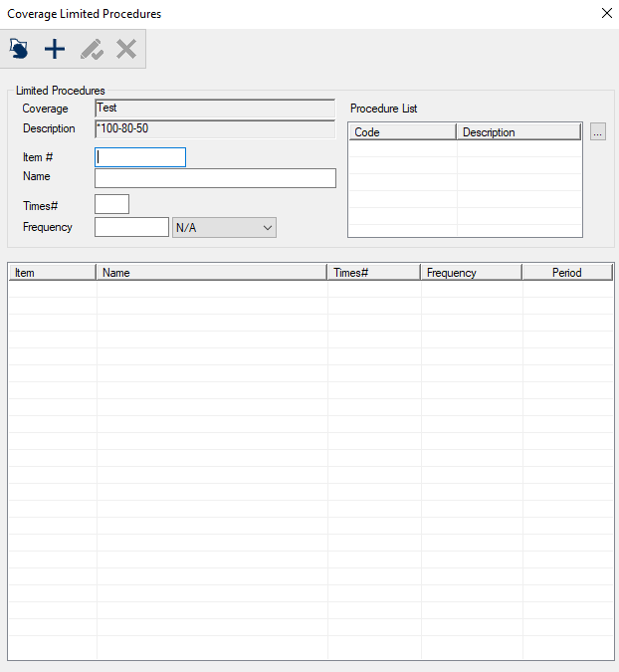Click the gray X delete icon in toolbar
619x672 pixels.
point(126,49)
